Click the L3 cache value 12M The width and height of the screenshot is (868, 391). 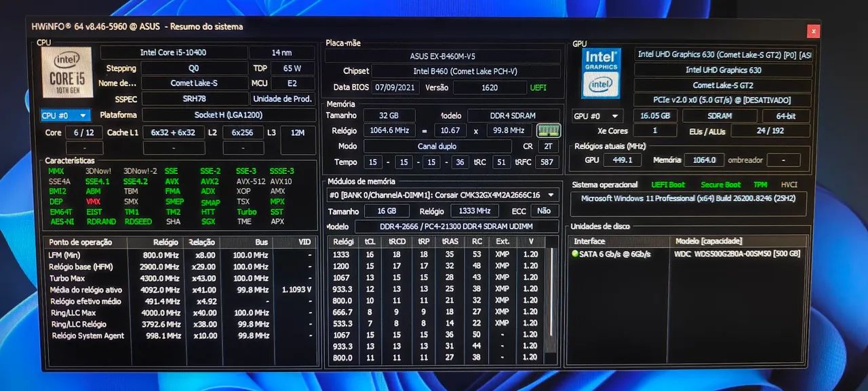[x=298, y=132]
